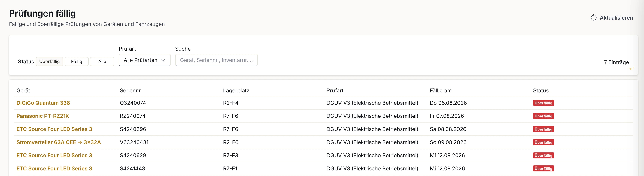The image size is (644, 176).
Task: Click Überfällig badge in Panasonic PT-RZ21K row
Action: [x=543, y=116]
